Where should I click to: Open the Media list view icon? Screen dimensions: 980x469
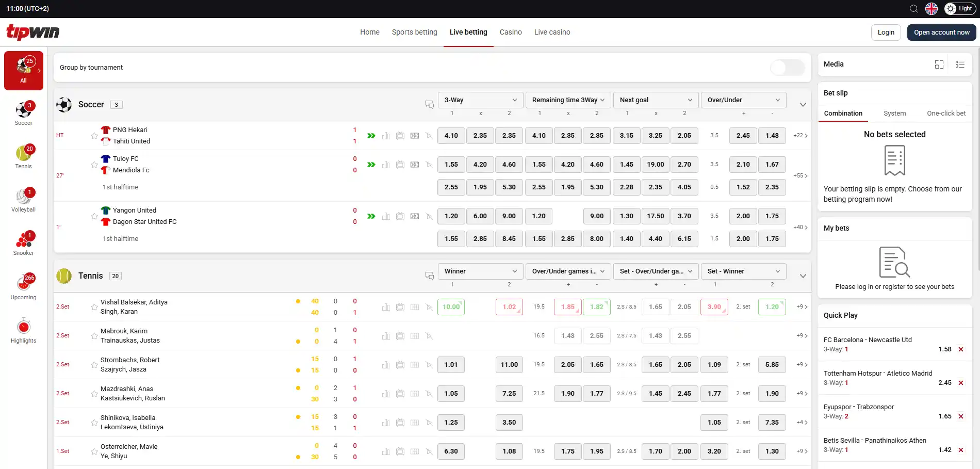[x=960, y=64]
